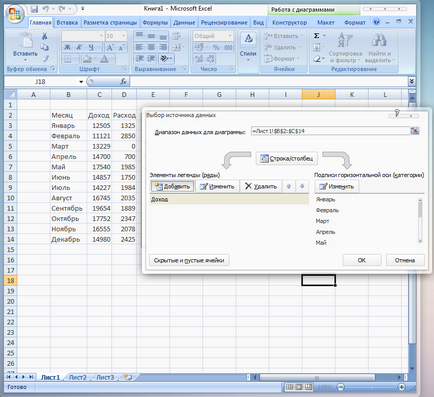This screenshot has height=397, width=434.
Task: Select the Доход series in the list
Action: (229, 199)
